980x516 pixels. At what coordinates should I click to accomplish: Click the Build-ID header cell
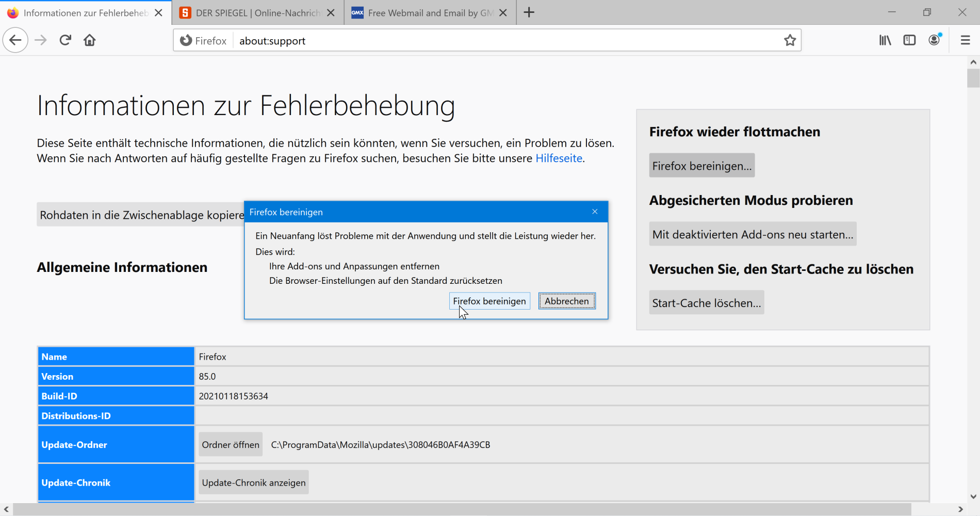click(116, 396)
